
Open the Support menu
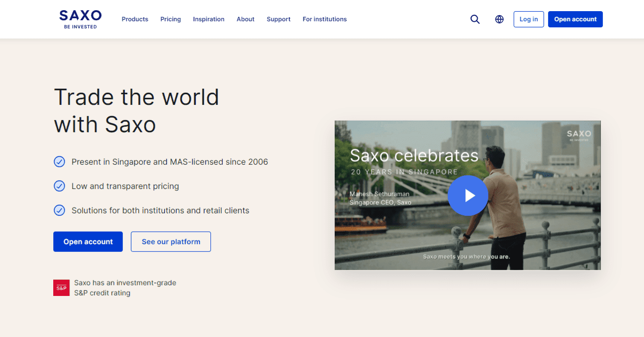278,19
